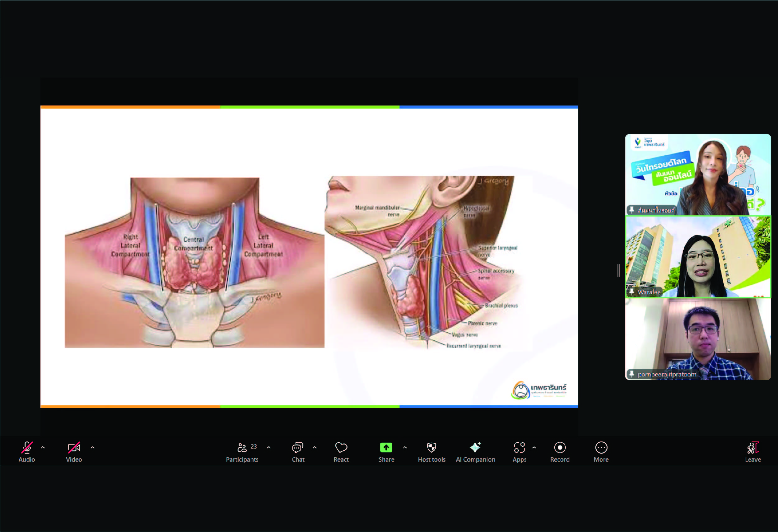The width and height of the screenshot is (778, 532).
Task: Click the pin icon on pornpeerajitpratoom's video
Action: point(632,374)
